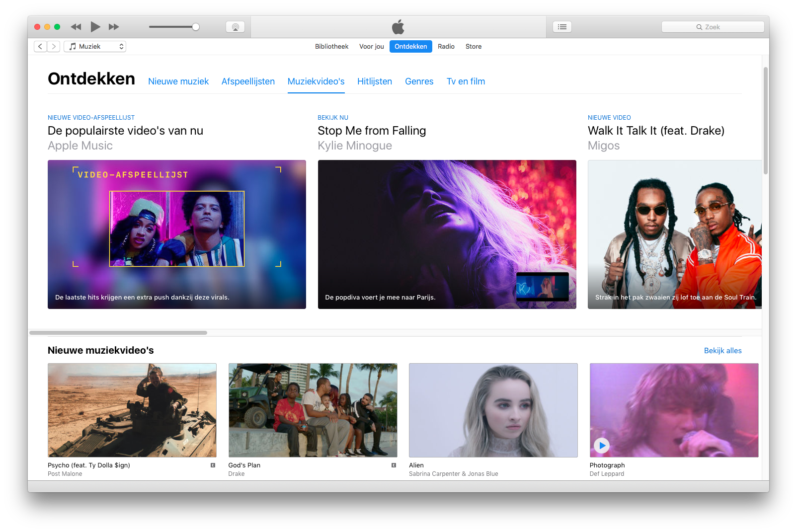Click the Alien title text

(416, 465)
